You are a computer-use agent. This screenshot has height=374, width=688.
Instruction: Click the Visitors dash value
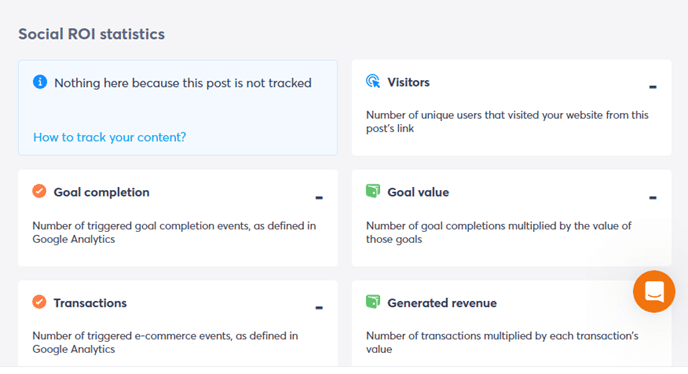point(653,87)
